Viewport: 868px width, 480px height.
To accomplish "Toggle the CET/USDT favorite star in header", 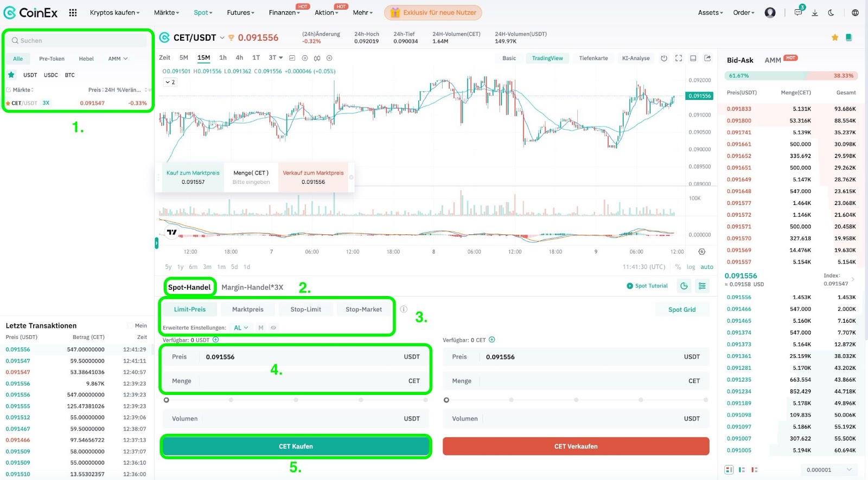I will click(x=835, y=37).
